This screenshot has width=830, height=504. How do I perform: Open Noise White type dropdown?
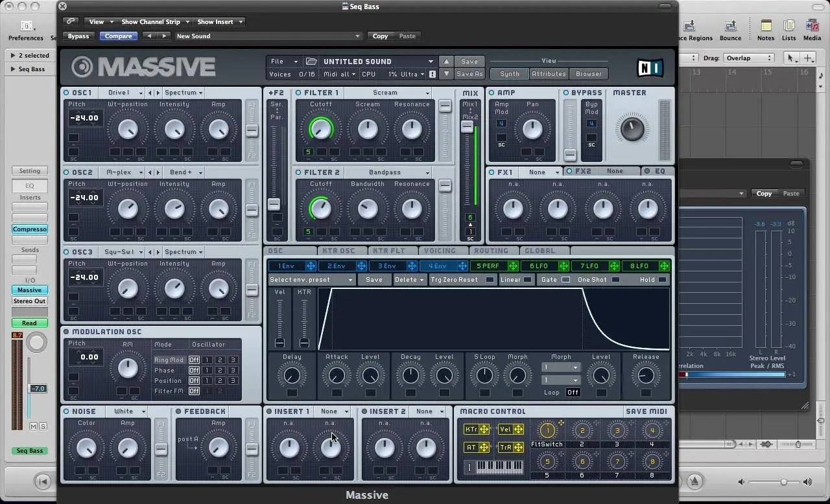(x=128, y=411)
